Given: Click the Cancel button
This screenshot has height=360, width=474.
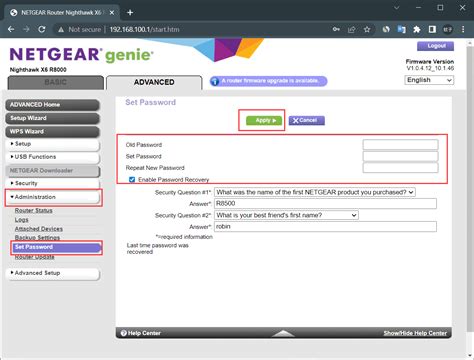Looking at the screenshot, I should click(307, 120).
